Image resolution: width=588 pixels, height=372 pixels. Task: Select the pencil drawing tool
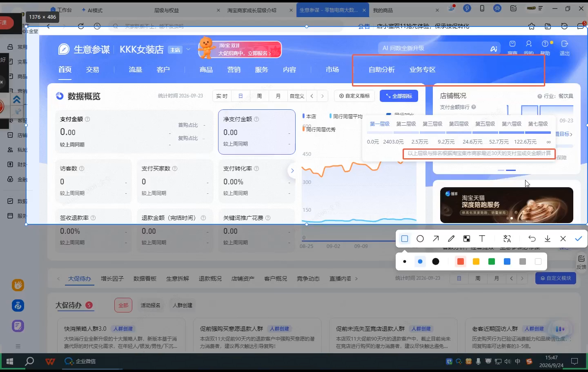[x=451, y=239]
